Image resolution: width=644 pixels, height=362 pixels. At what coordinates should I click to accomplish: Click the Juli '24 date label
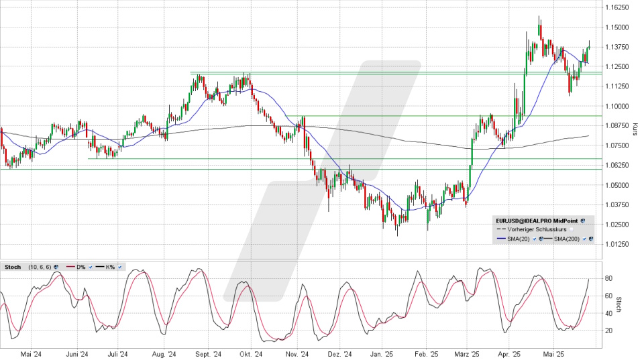(x=118, y=354)
